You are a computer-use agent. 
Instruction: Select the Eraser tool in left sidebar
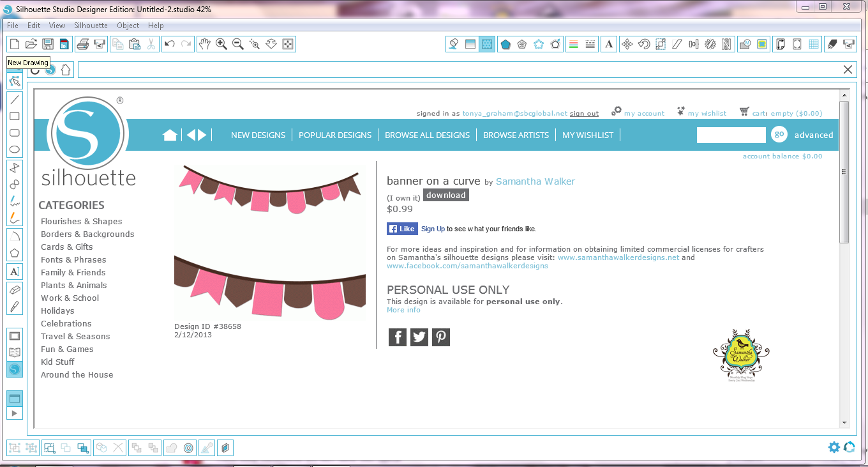pyautogui.click(x=15, y=289)
